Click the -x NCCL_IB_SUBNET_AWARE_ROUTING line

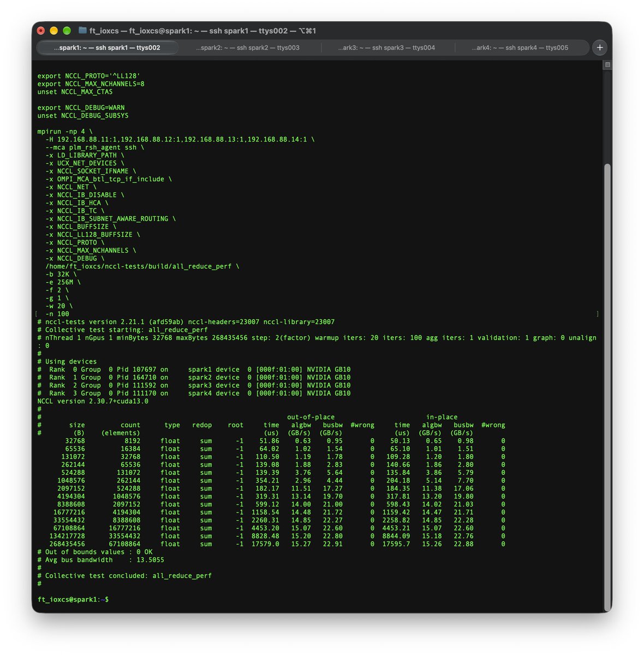(x=111, y=219)
